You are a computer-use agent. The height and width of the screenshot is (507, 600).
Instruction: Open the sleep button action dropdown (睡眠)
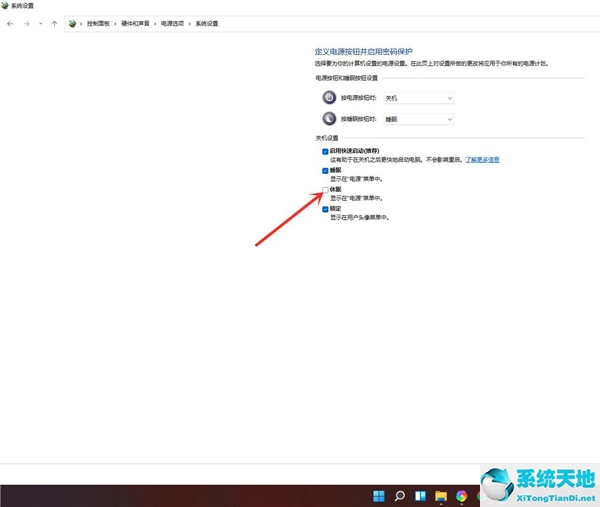point(419,119)
